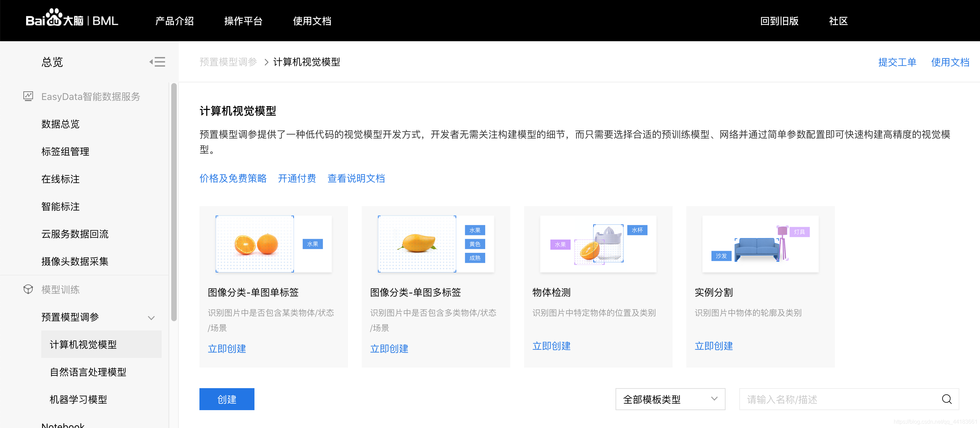Open 标签组管理 in the sidebar
This screenshot has width=980, height=428.
(65, 151)
